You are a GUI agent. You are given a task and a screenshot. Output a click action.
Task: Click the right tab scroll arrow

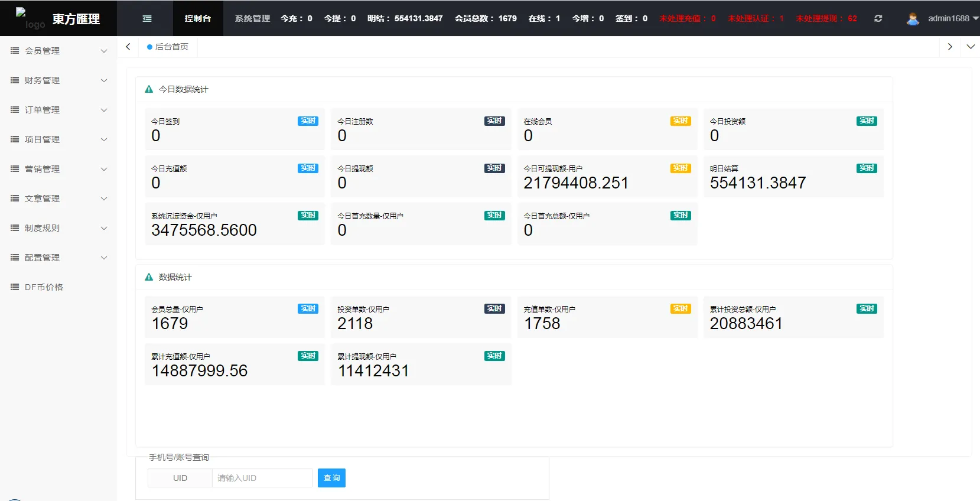950,47
